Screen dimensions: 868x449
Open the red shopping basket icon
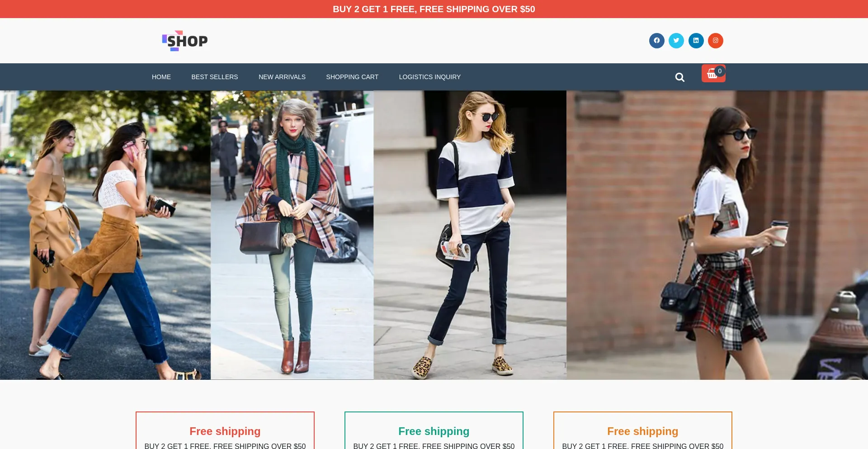point(712,75)
